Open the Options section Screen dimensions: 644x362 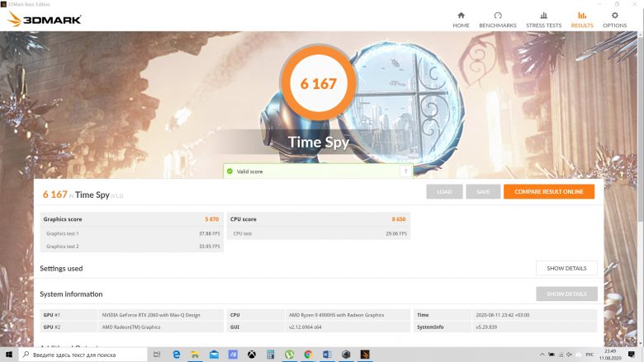[615, 20]
